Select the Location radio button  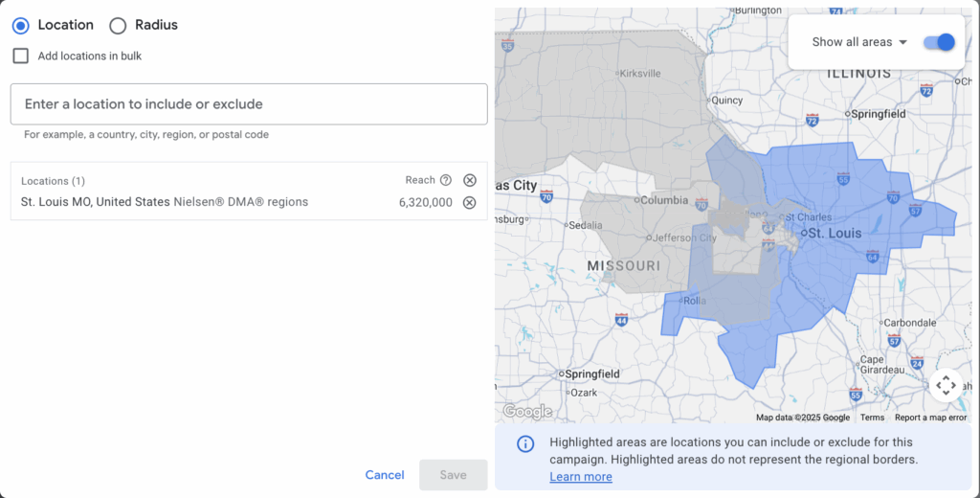[21, 25]
